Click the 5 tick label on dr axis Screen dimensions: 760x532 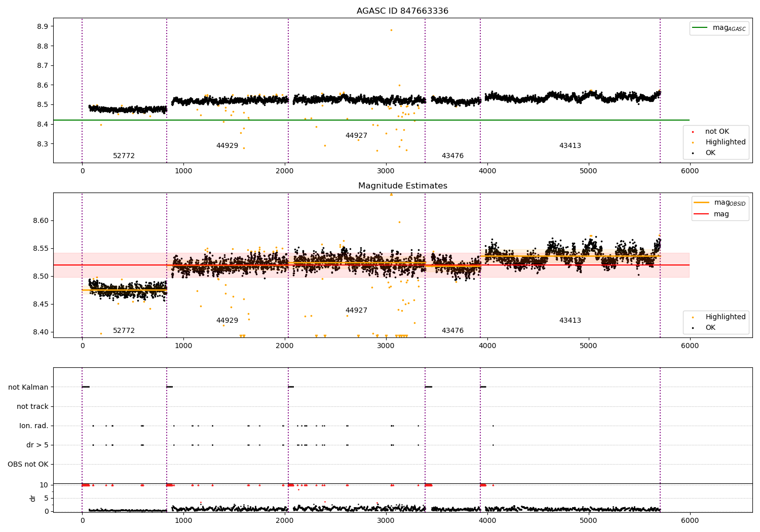(46, 498)
